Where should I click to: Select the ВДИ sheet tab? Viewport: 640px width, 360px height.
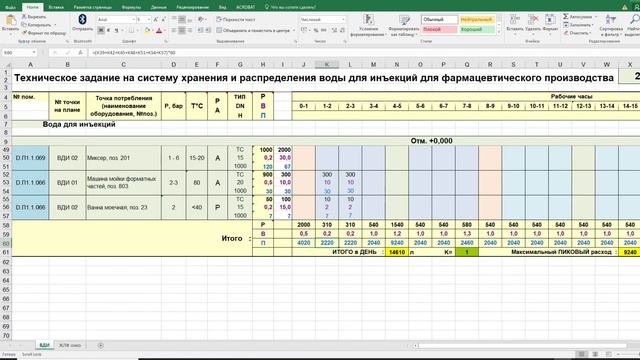(44, 345)
